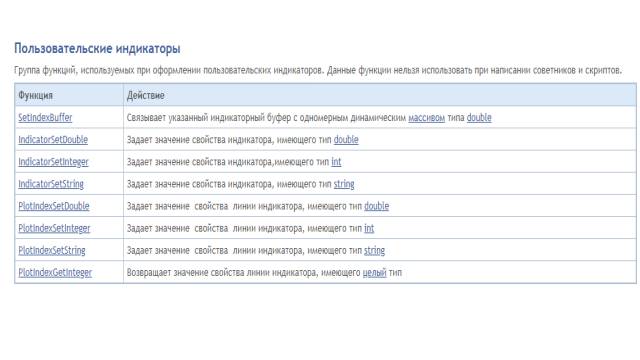
Task: Open the IndicatorSetString function link
Action: 51,184
